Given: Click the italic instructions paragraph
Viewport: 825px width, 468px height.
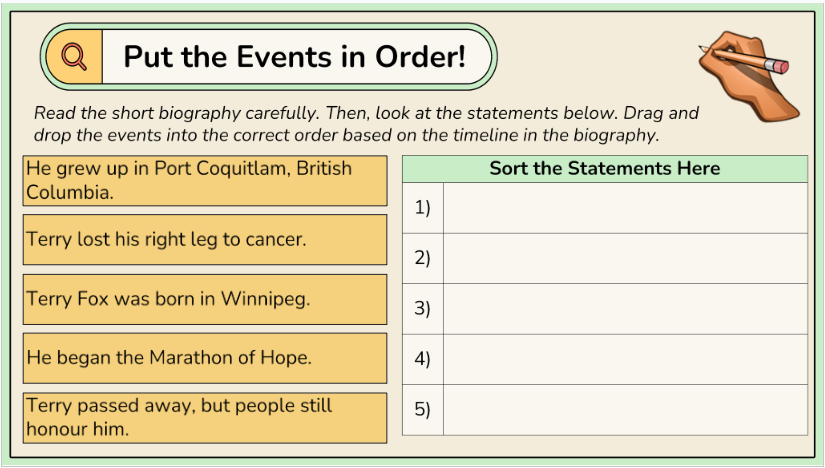Looking at the screenshot, I should 366,124.
